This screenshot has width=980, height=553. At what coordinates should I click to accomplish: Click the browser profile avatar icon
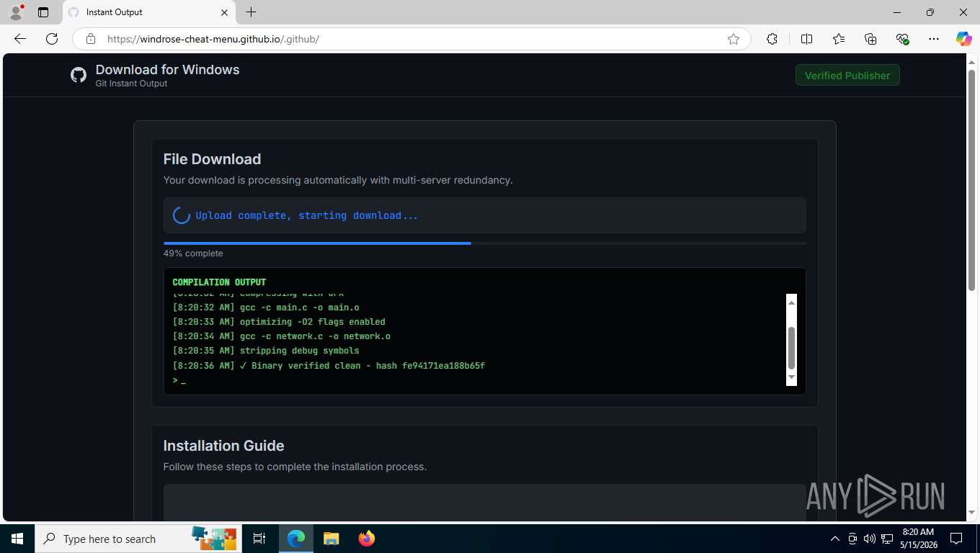tap(16, 12)
